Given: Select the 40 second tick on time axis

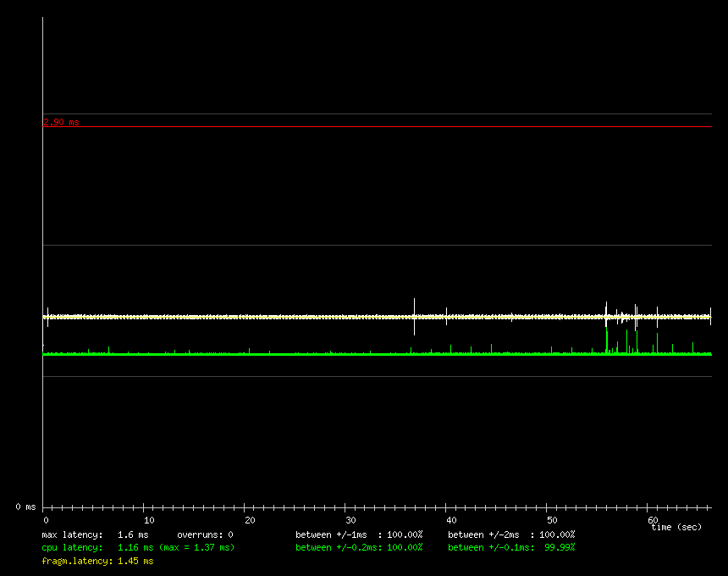Looking at the screenshot, I should pyautogui.click(x=450, y=520).
